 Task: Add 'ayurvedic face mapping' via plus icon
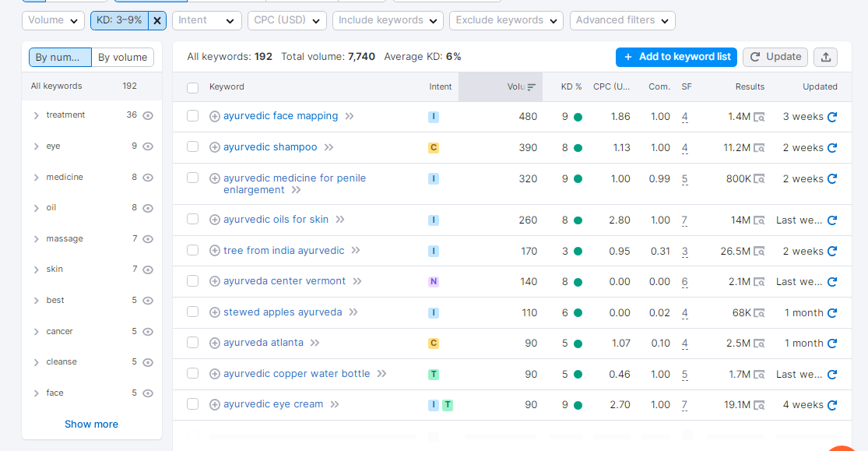pos(215,116)
